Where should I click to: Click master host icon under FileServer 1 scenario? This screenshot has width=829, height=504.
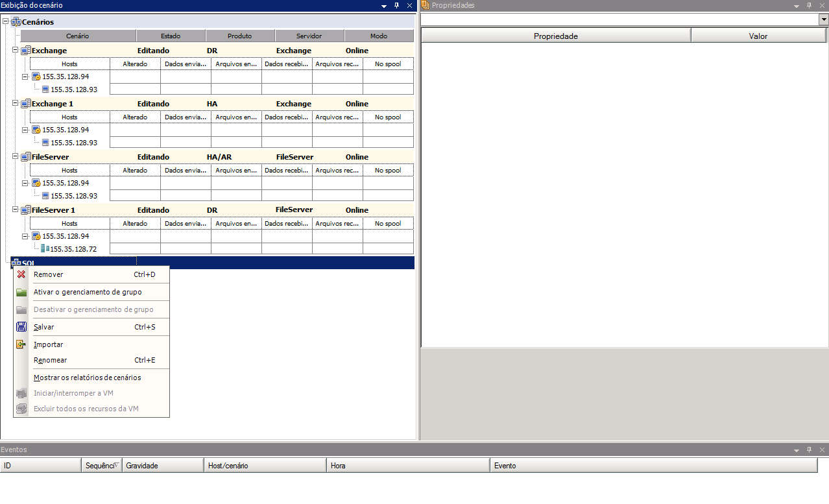click(x=36, y=236)
